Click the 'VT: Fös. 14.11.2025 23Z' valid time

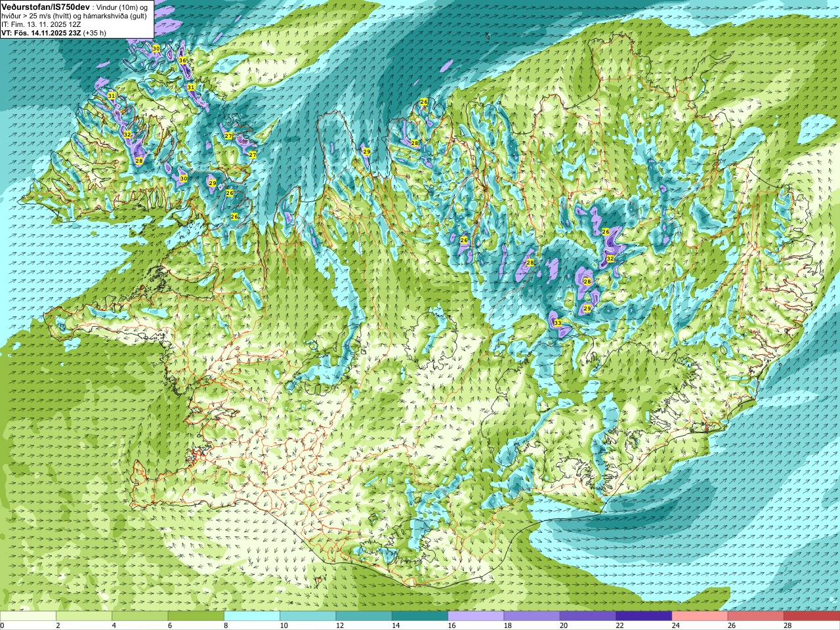pos(41,33)
